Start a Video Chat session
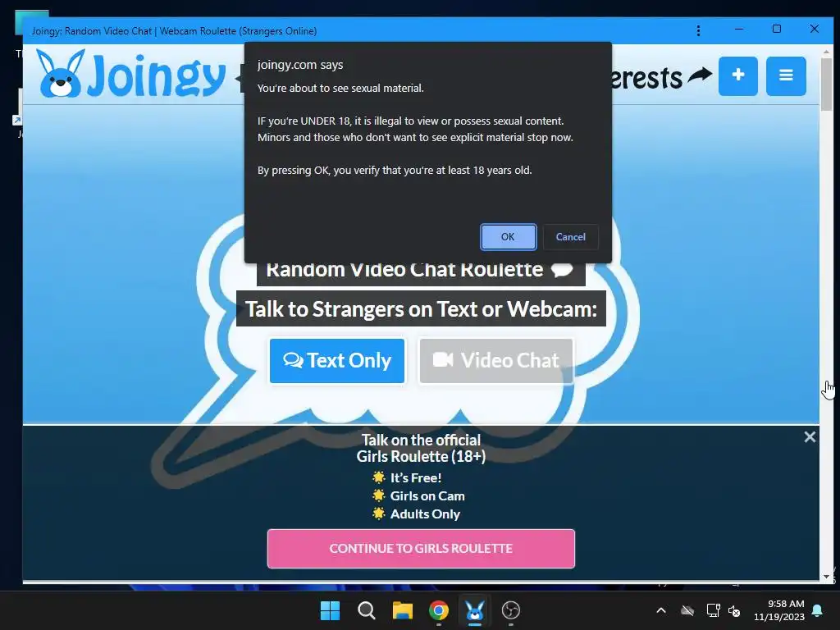Image resolution: width=840 pixels, height=630 pixels. coord(496,361)
